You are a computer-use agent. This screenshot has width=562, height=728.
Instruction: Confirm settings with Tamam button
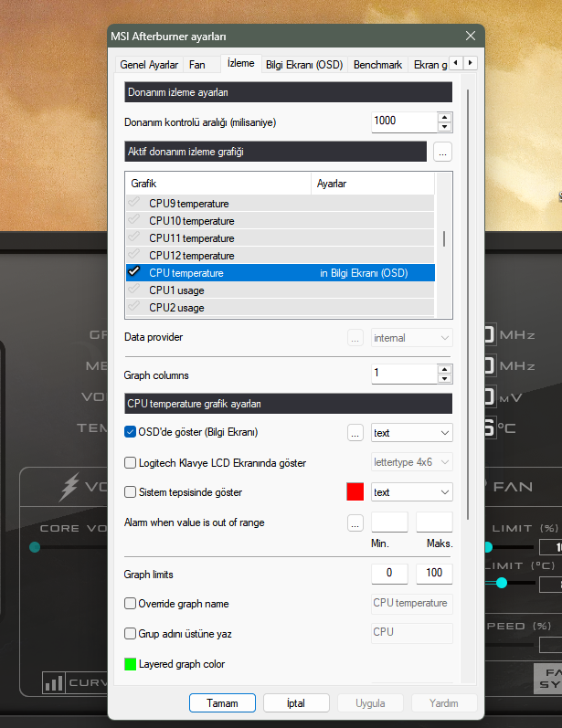click(x=222, y=703)
